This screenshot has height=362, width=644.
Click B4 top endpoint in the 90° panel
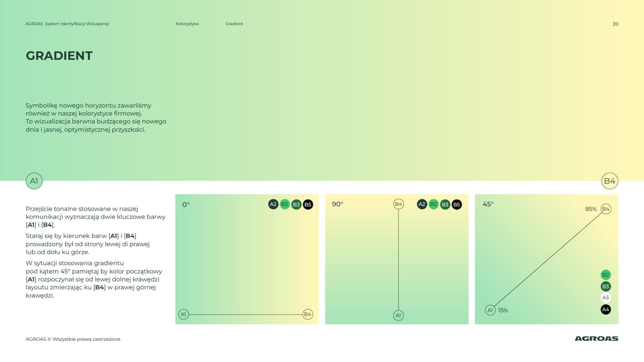(x=398, y=204)
